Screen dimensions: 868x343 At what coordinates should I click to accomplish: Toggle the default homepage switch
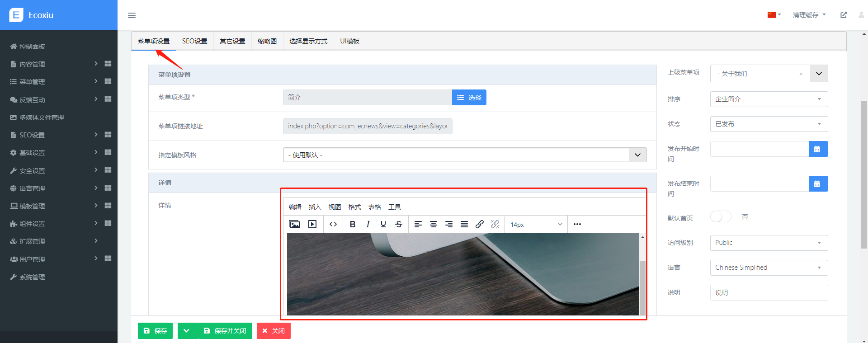721,217
